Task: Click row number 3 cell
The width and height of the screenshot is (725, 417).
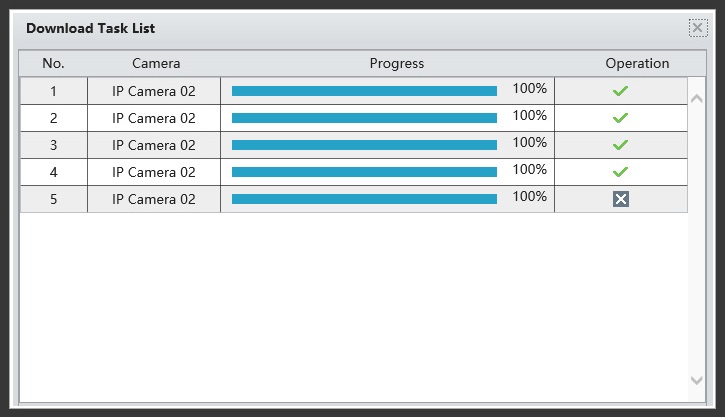Action: click(x=54, y=145)
